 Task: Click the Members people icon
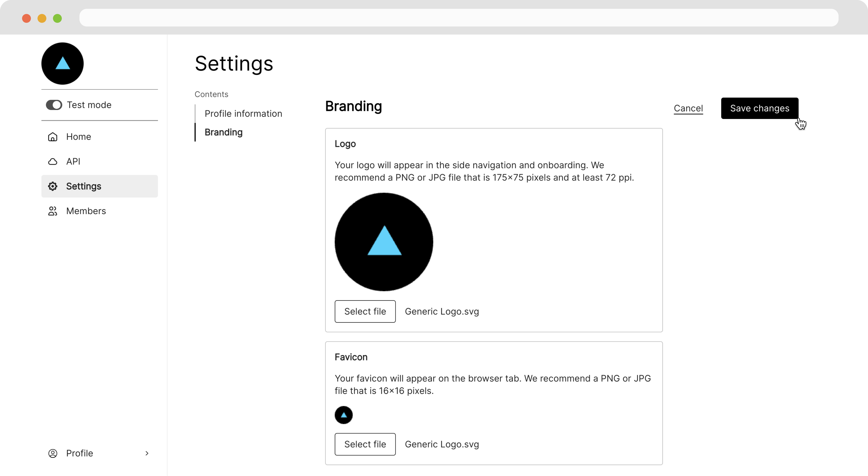(x=53, y=211)
